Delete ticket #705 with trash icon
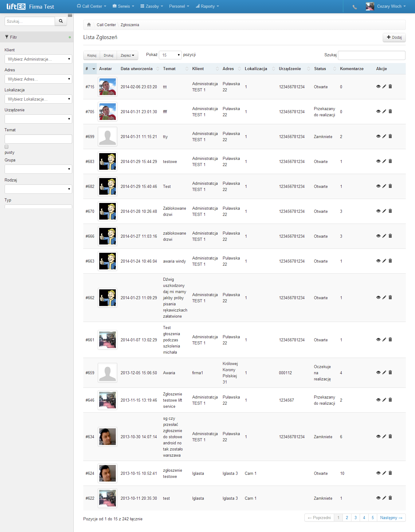The image size is (415, 532). point(390,111)
